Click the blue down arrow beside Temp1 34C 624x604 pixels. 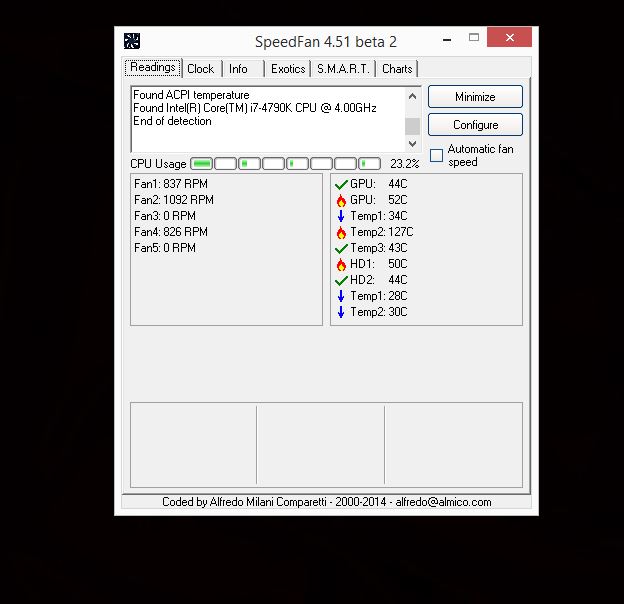pos(341,216)
